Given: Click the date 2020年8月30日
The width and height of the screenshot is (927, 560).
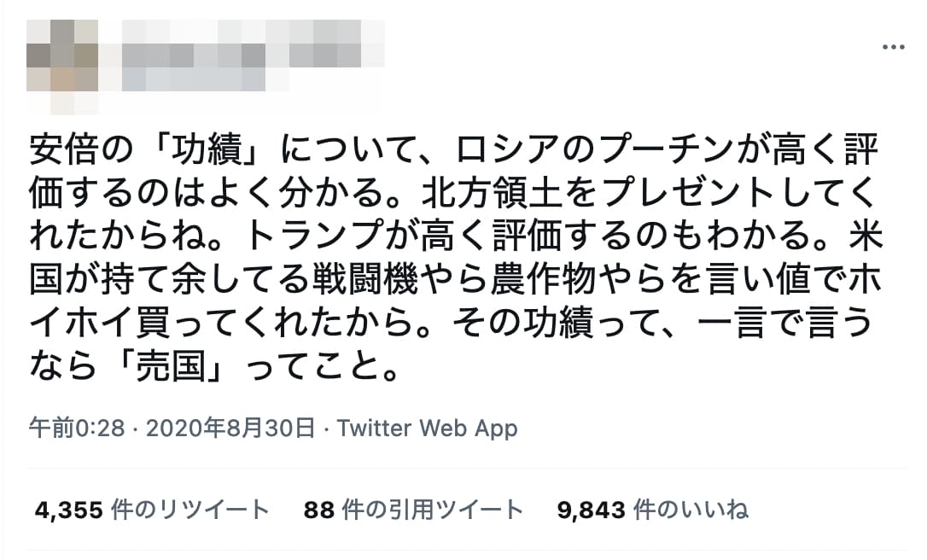Looking at the screenshot, I should pos(230,428).
